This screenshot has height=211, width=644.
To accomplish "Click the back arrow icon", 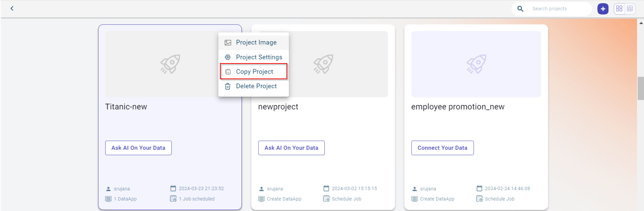I will [x=12, y=8].
